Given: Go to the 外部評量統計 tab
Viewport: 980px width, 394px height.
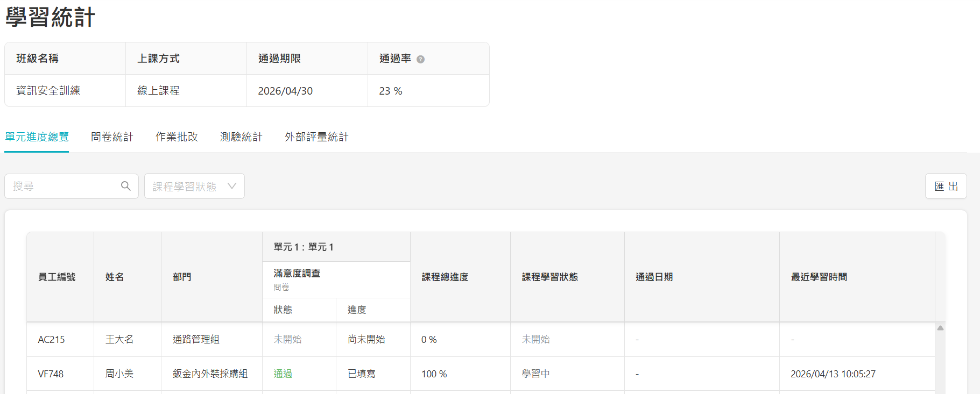Looking at the screenshot, I should 316,137.
